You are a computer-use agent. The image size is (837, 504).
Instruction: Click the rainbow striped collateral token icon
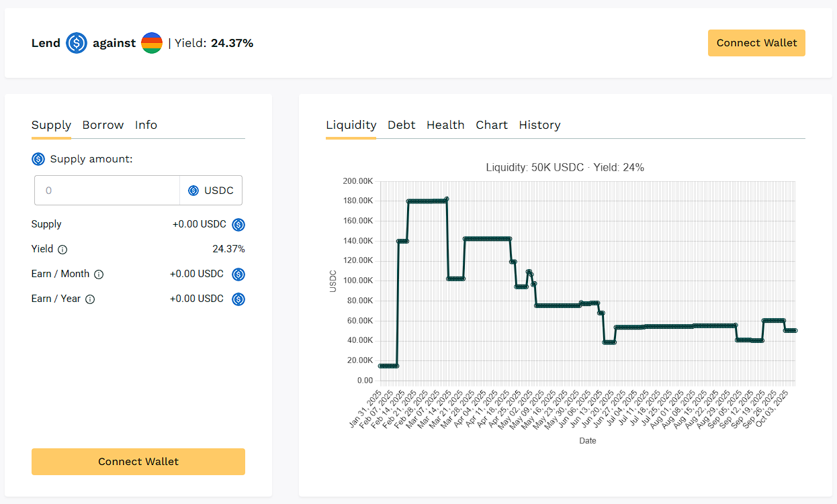tap(152, 44)
